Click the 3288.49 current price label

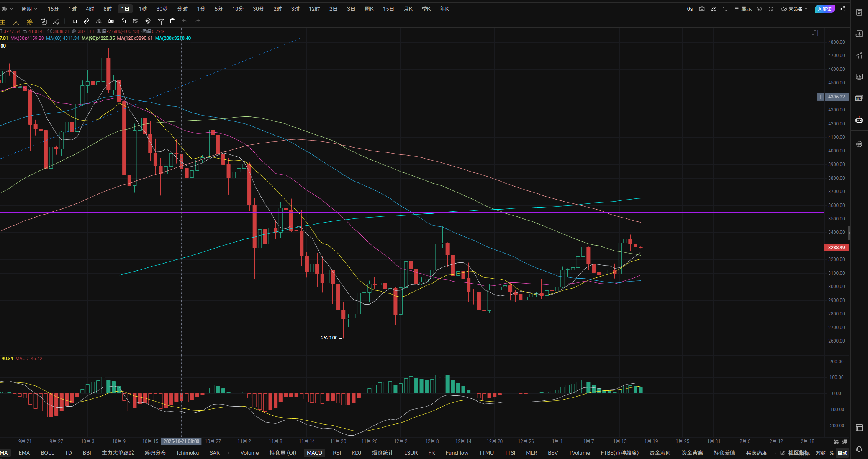[x=836, y=248]
